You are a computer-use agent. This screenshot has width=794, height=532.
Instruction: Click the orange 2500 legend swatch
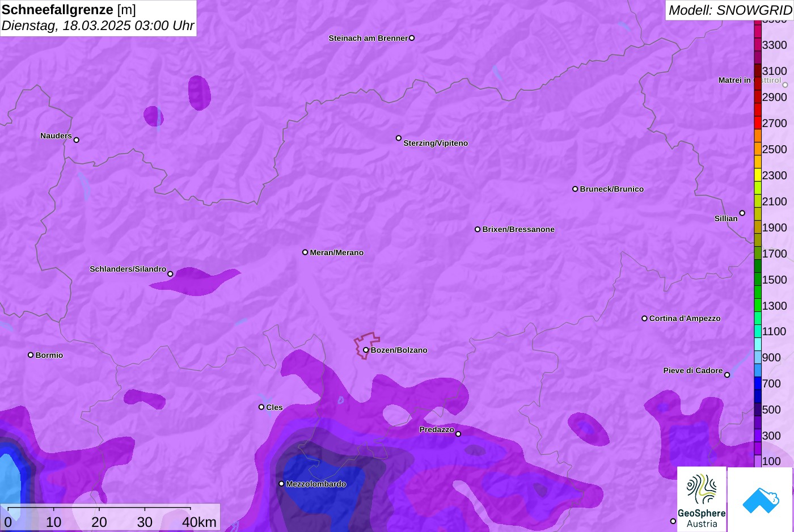758,149
